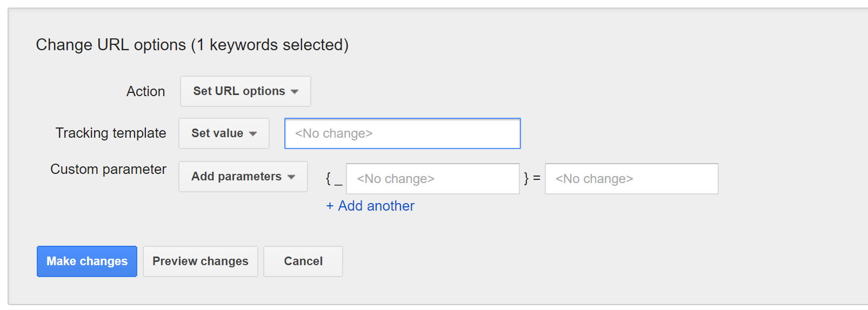The height and width of the screenshot is (310, 868).
Task: Click the Tracking template label
Action: pos(111,133)
